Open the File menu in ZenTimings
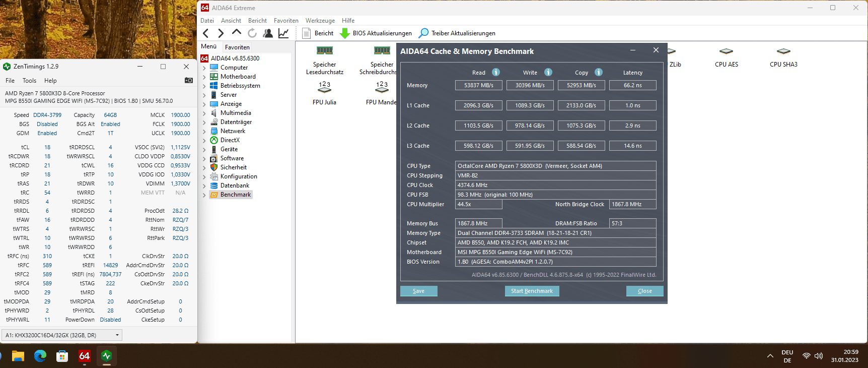 pyautogui.click(x=10, y=81)
